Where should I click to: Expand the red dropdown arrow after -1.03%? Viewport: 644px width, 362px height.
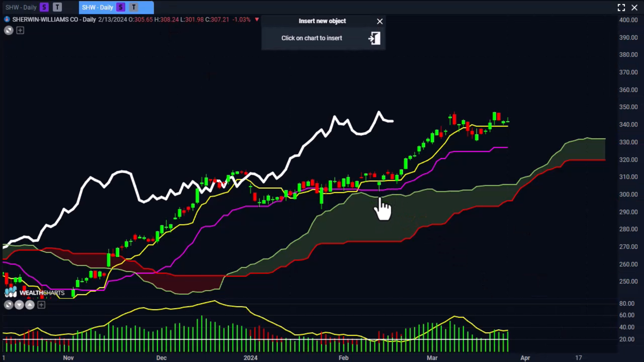[x=257, y=19]
